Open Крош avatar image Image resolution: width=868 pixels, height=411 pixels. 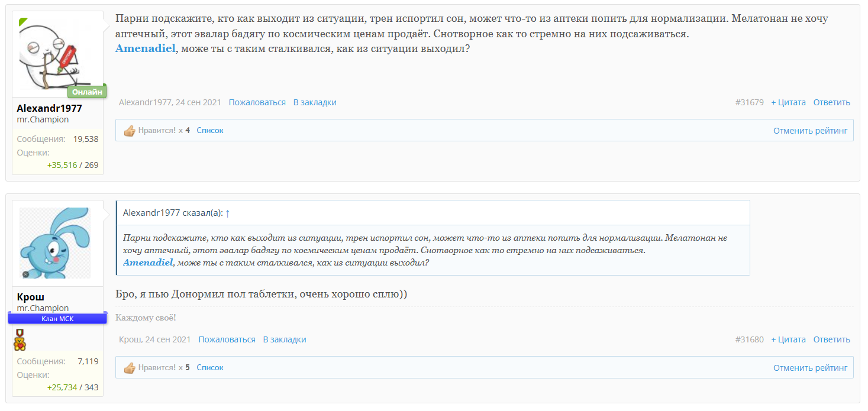[55, 243]
